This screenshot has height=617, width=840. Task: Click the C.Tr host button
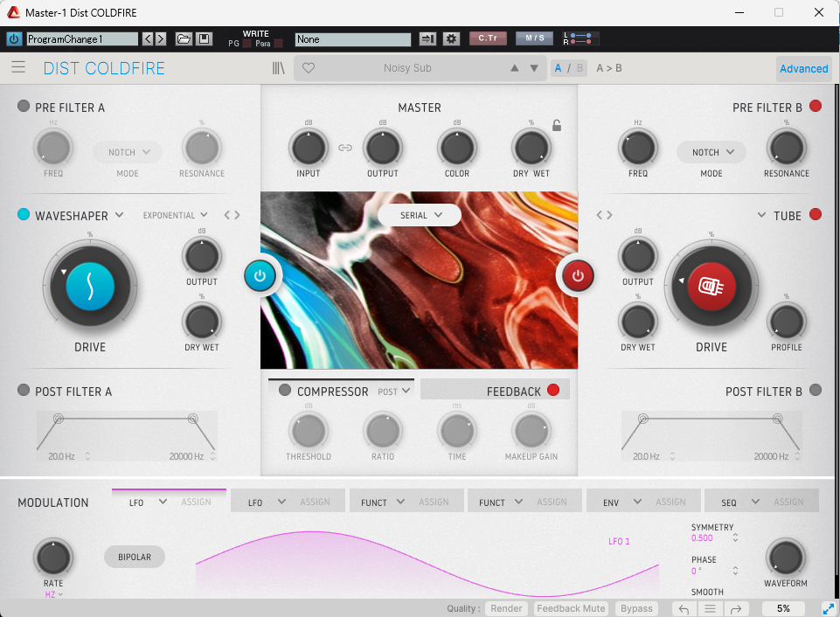coord(488,38)
